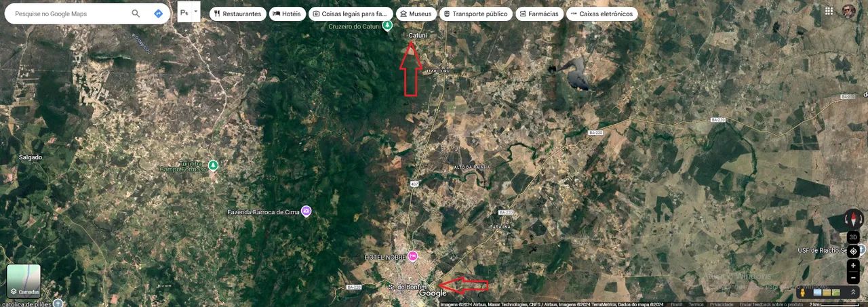Open the input language dropdown arrow

196,11
